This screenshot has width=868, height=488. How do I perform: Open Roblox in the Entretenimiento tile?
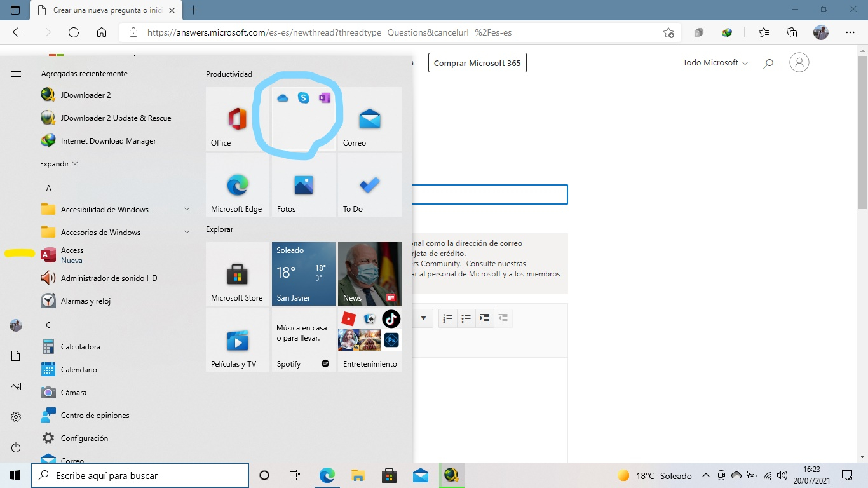click(348, 318)
